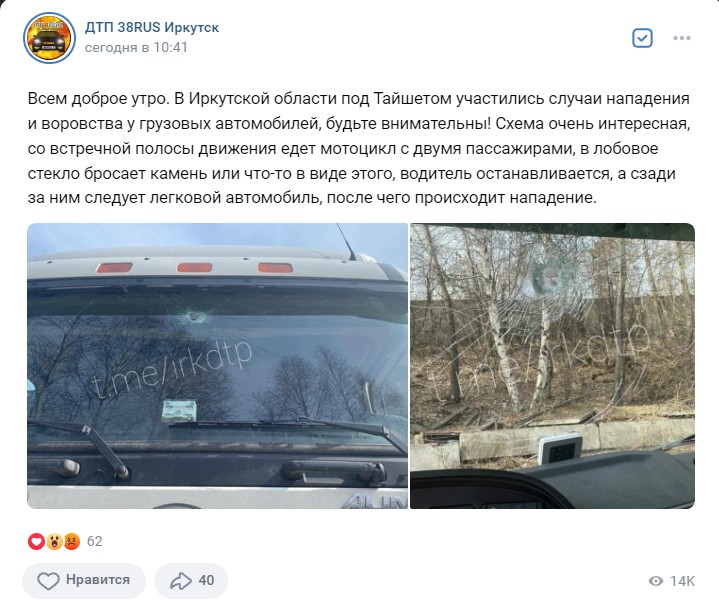This screenshot has width=719, height=603.
Task: Share the post via arrow button
Action: [x=191, y=581]
